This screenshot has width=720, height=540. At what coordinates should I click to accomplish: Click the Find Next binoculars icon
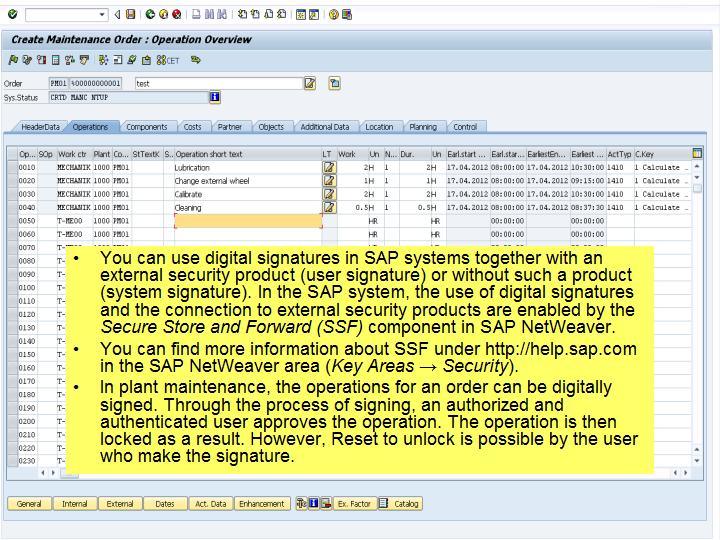point(222,14)
